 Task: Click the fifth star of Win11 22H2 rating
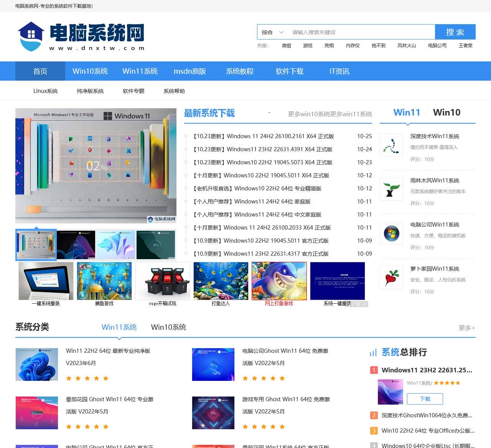(106, 378)
